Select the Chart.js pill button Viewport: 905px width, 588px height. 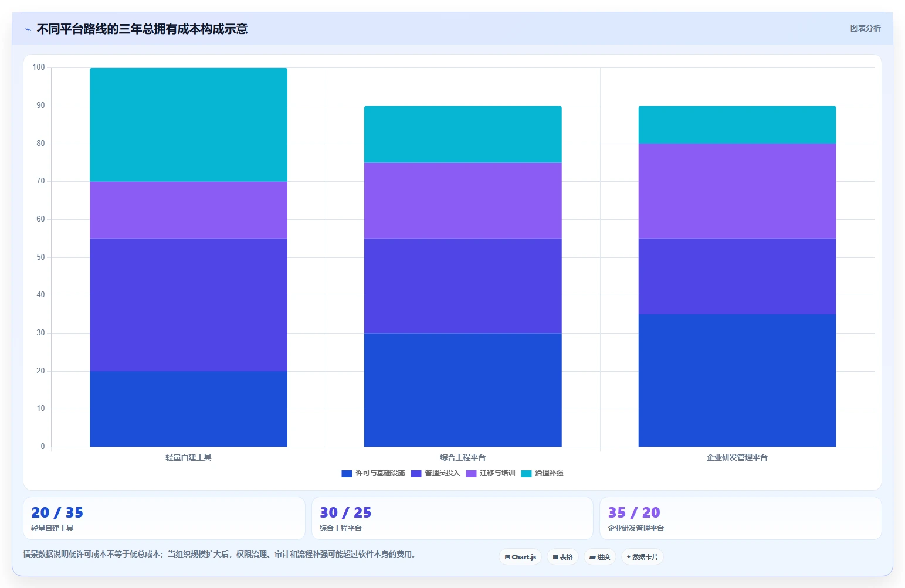coord(520,557)
